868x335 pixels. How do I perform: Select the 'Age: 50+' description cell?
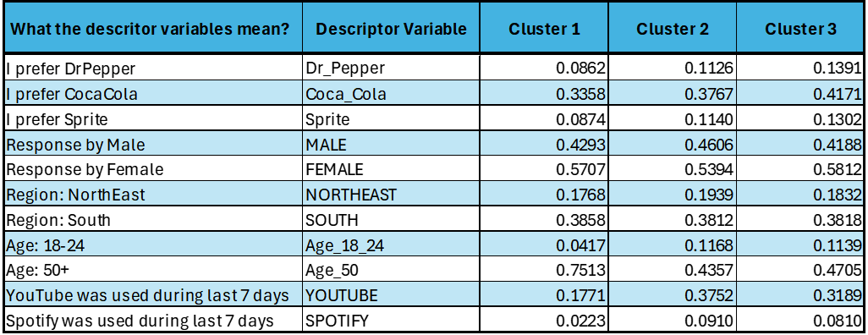(x=153, y=270)
